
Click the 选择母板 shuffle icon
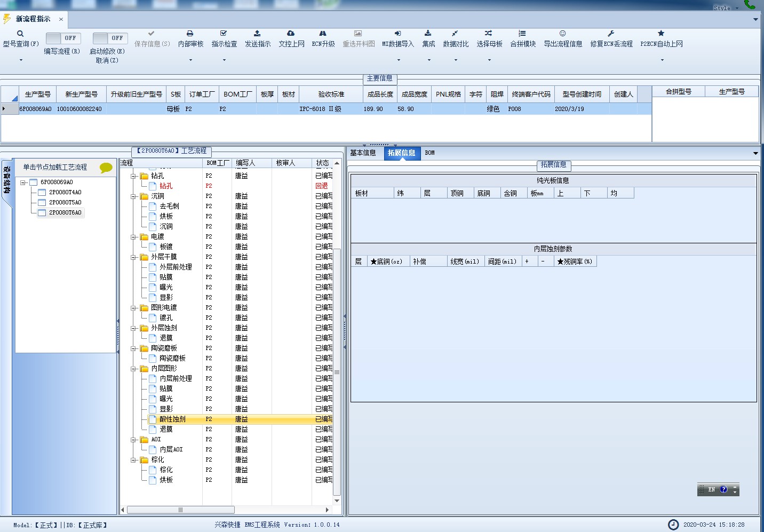click(489, 33)
